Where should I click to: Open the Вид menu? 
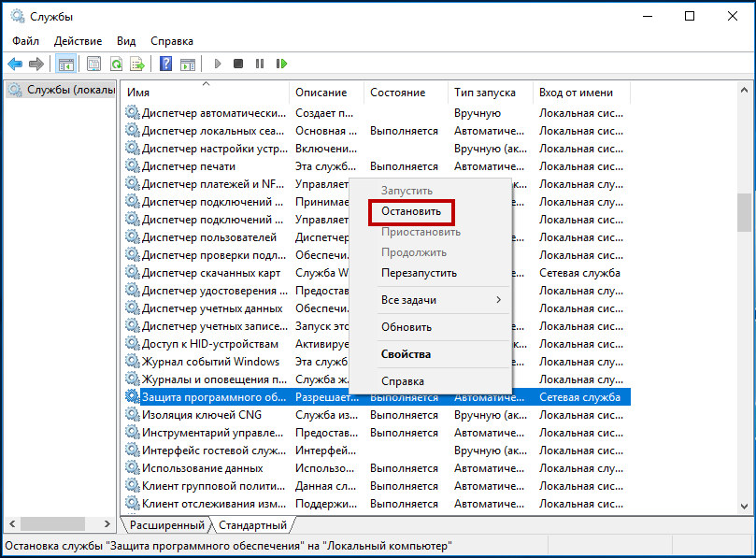[x=126, y=41]
